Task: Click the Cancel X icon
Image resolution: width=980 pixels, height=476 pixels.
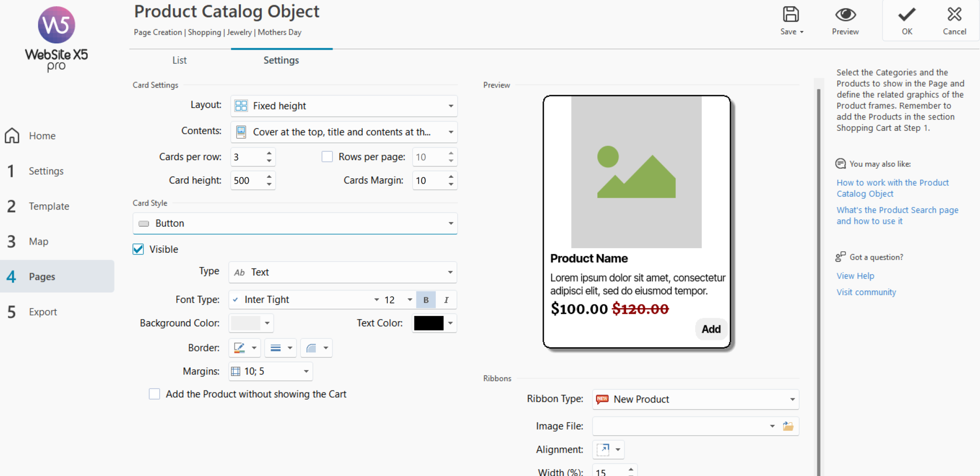Action: (x=954, y=15)
